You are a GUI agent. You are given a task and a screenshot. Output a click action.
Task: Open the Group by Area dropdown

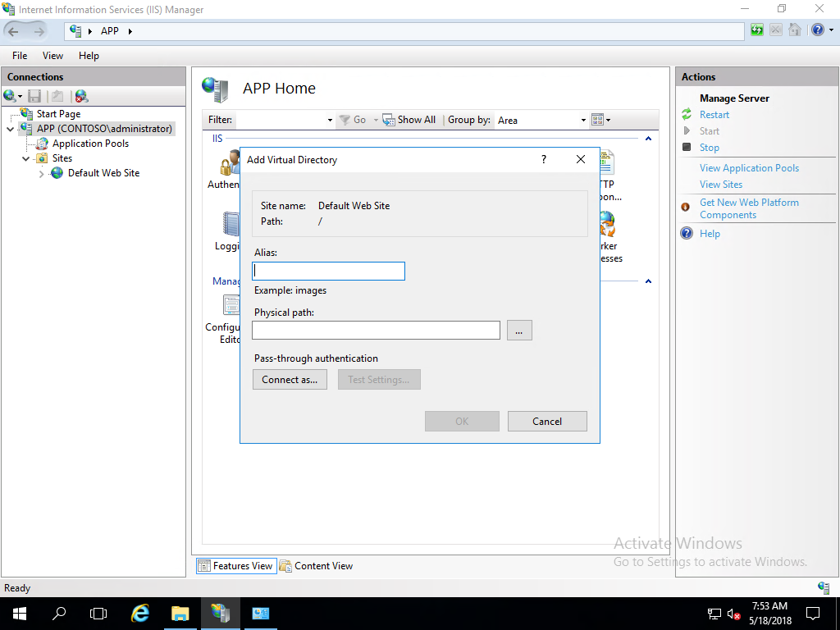click(x=583, y=120)
